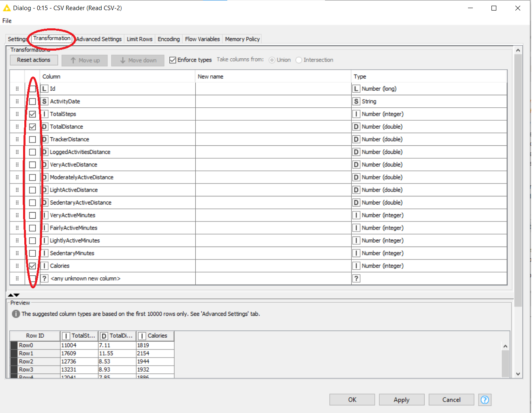Click the Reset actions button

tap(34, 60)
